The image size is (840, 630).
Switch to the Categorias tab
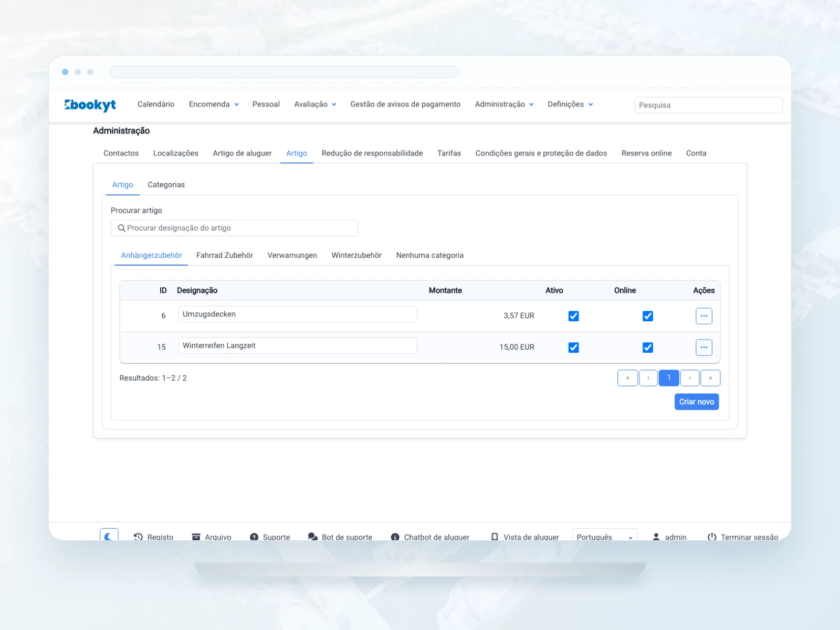[x=166, y=185]
